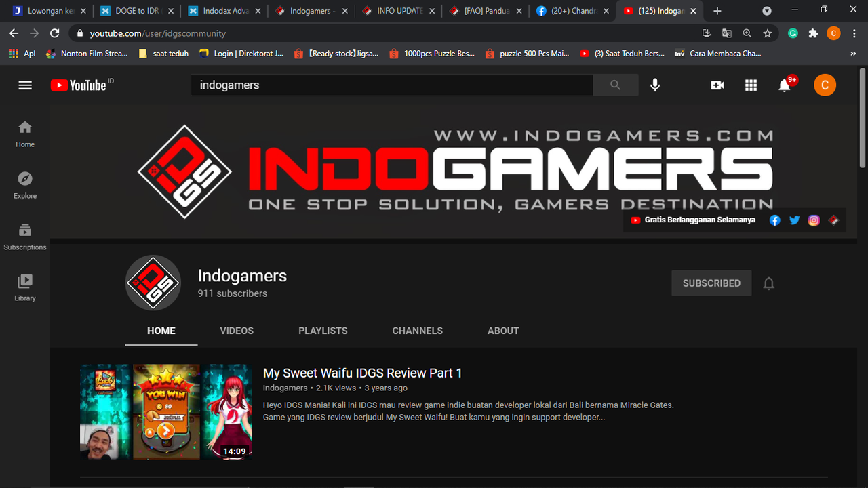Viewport: 868px width, 488px height.
Task: Switch to the PLAYLISTS channel tab
Action: 323,331
